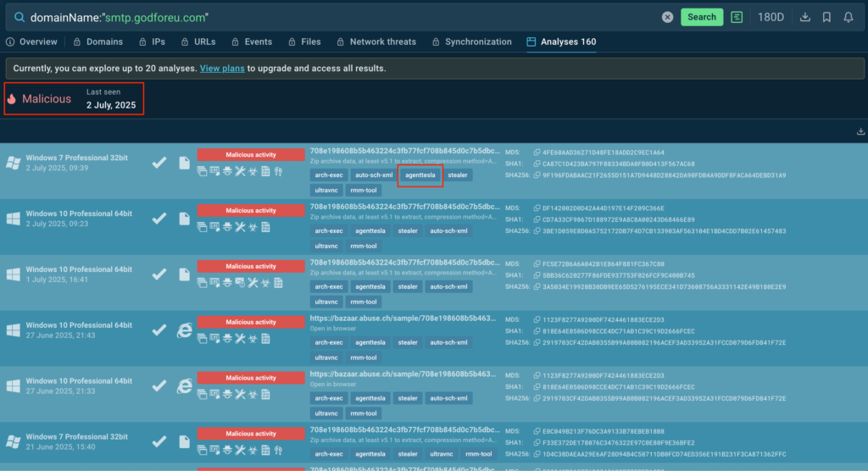Click inside the domainName search field
The image size is (868, 471).
point(339,17)
